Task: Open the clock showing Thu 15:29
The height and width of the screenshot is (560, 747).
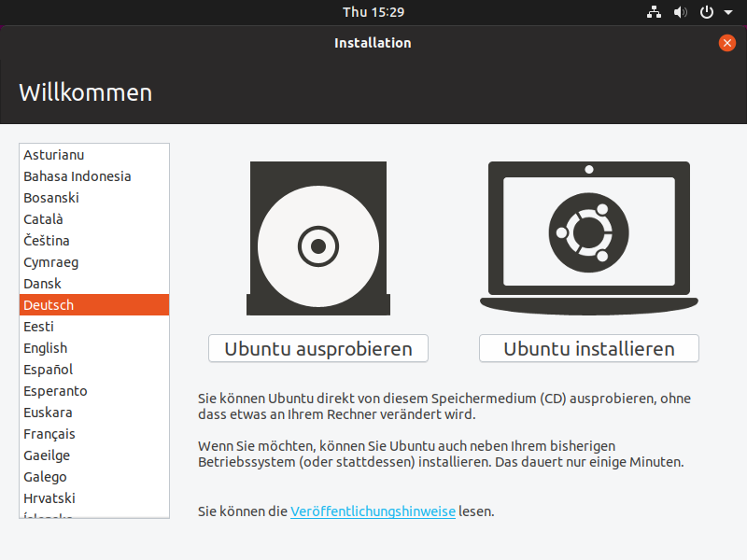Action: pyautogui.click(x=373, y=12)
